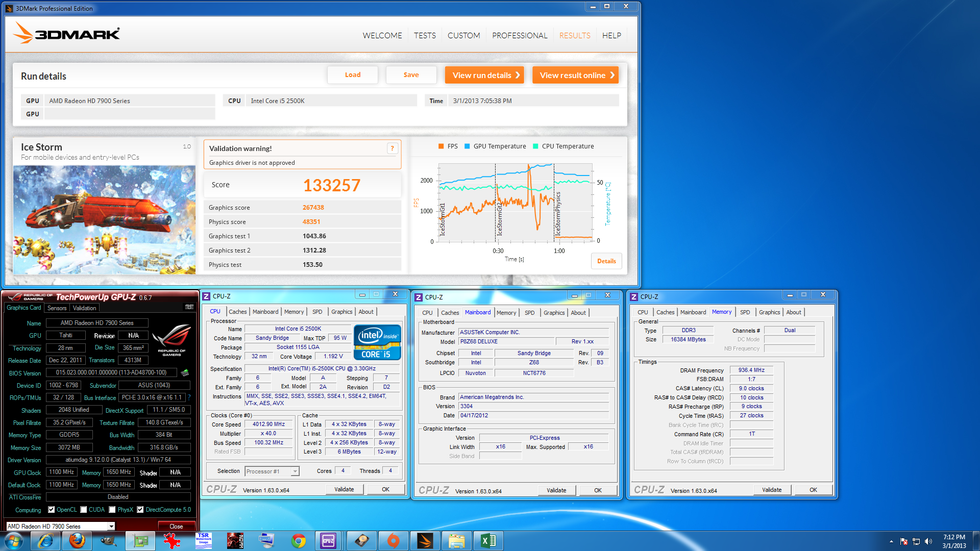Switch to the Sensors tab in GPU-Z
Image resolution: width=980 pixels, height=551 pixels.
[57, 308]
